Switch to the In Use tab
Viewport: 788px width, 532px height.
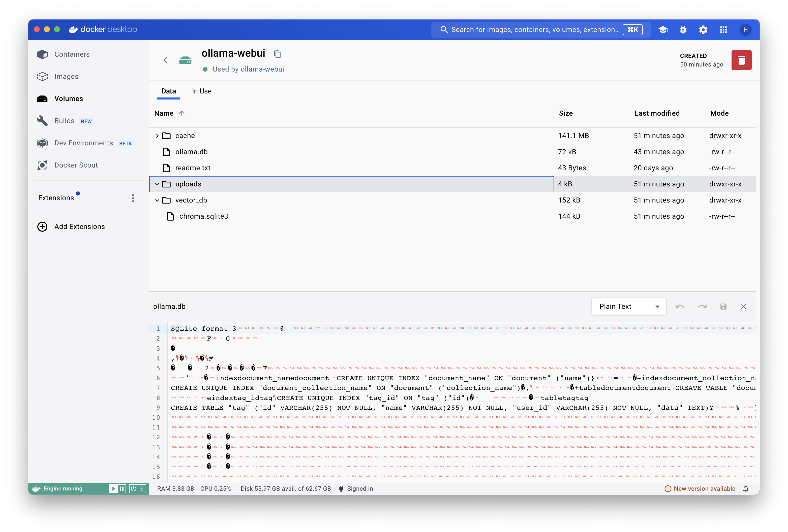[201, 91]
